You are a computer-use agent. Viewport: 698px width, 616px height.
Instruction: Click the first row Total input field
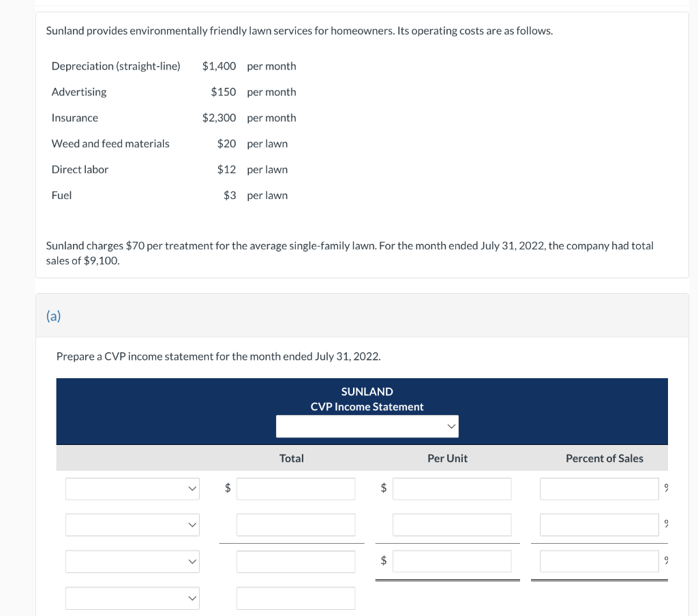coord(296,489)
